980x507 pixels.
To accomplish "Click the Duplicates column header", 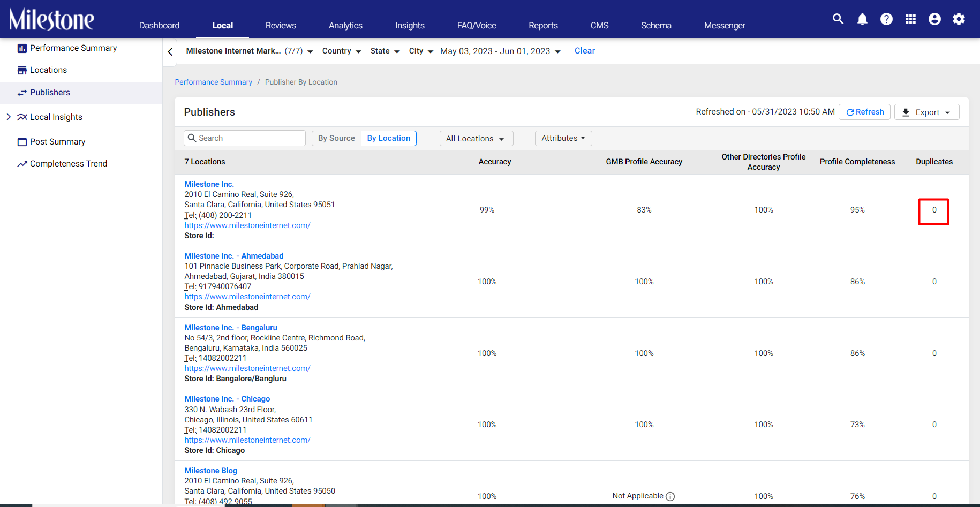I will 934,162.
